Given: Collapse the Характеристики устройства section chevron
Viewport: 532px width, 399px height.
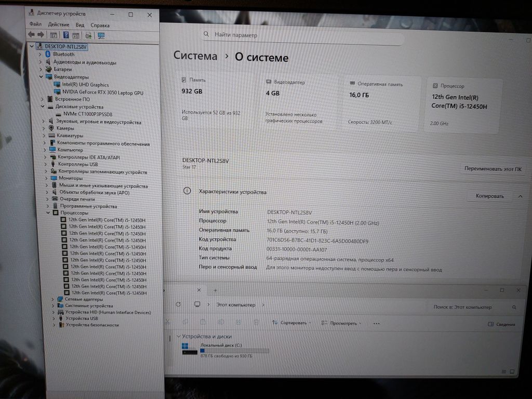Looking at the screenshot, I should coord(520,196).
